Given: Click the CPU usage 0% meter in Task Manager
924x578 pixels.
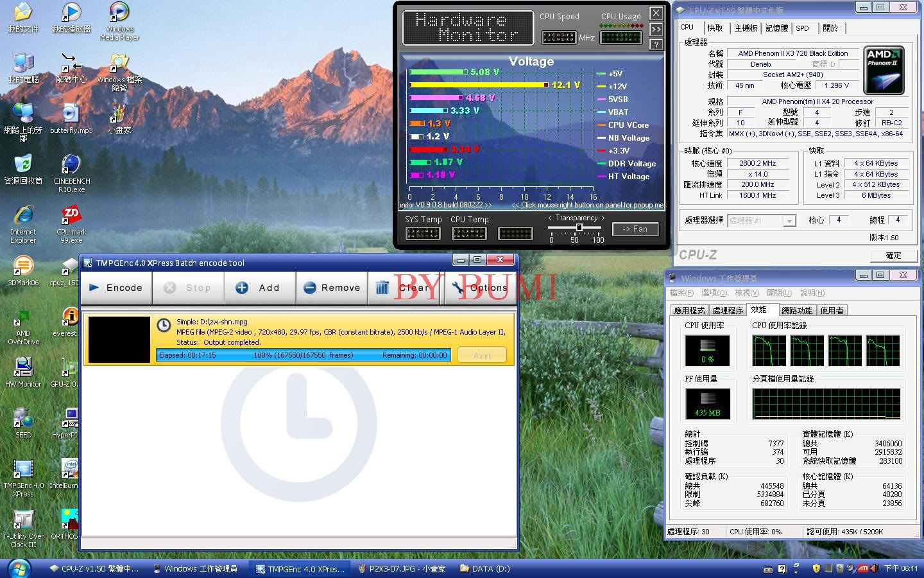Looking at the screenshot, I should click(707, 351).
